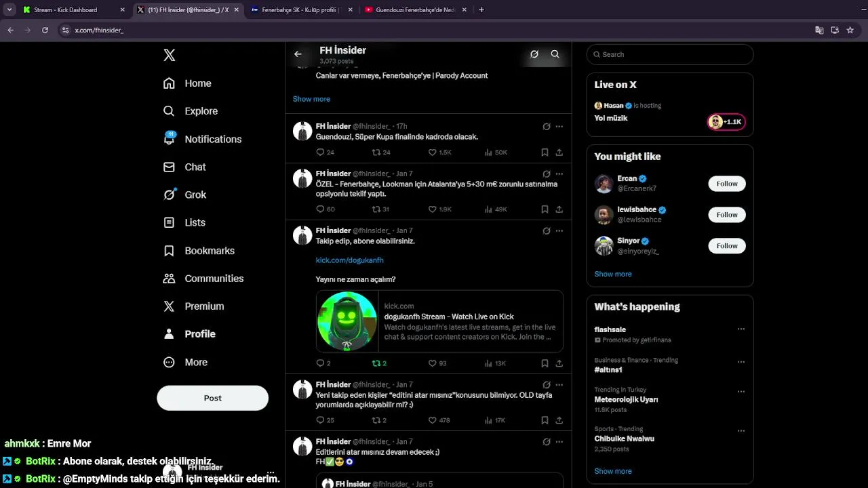Like the Yeni takip eden kişiler post
This screenshot has height=488, width=868.
432,420
